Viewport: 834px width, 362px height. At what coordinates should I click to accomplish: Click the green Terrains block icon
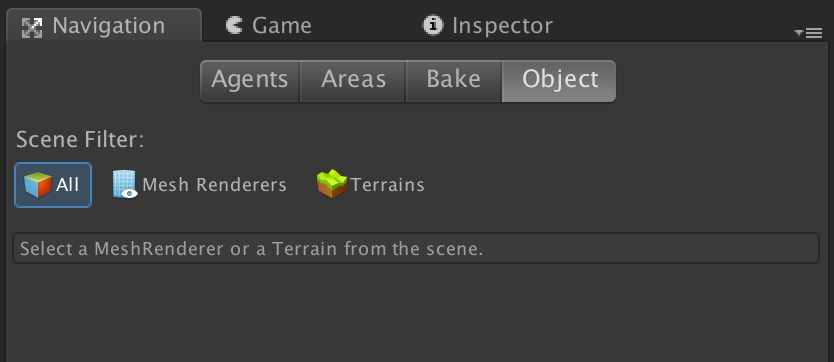pos(332,184)
